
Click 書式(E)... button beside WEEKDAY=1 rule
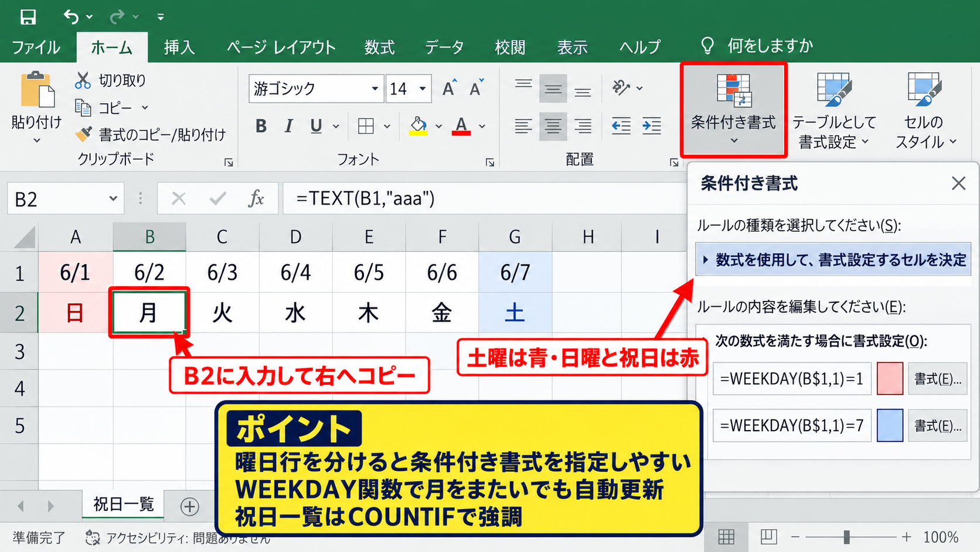pyautogui.click(x=938, y=379)
